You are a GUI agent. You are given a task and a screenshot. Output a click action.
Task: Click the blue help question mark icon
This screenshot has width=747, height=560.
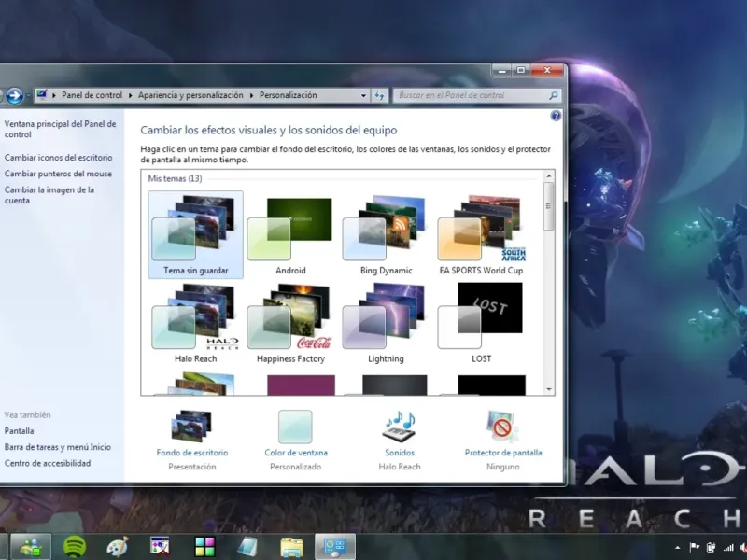pyautogui.click(x=556, y=116)
